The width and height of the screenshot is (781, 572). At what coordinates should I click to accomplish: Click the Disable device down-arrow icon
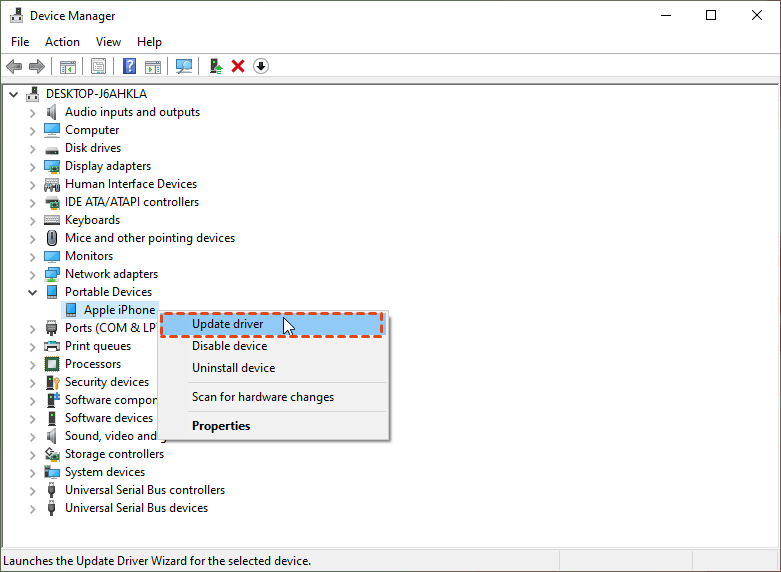[x=261, y=66]
